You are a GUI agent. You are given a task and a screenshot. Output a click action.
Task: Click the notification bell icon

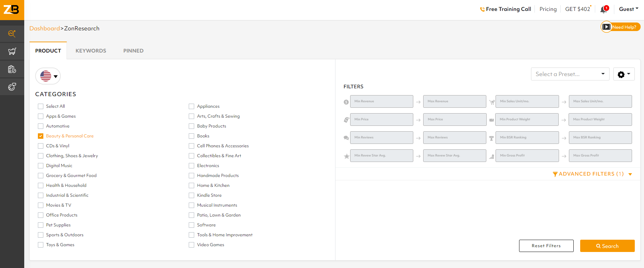(x=603, y=10)
